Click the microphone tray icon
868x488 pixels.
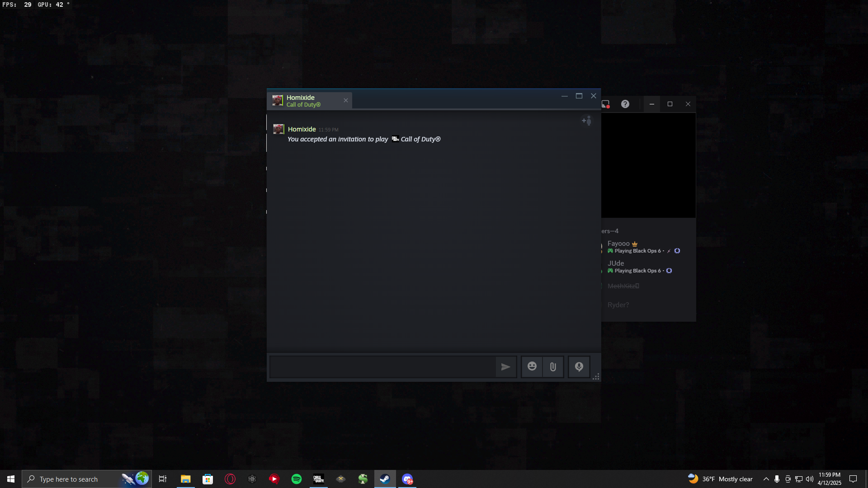(777, 479)
